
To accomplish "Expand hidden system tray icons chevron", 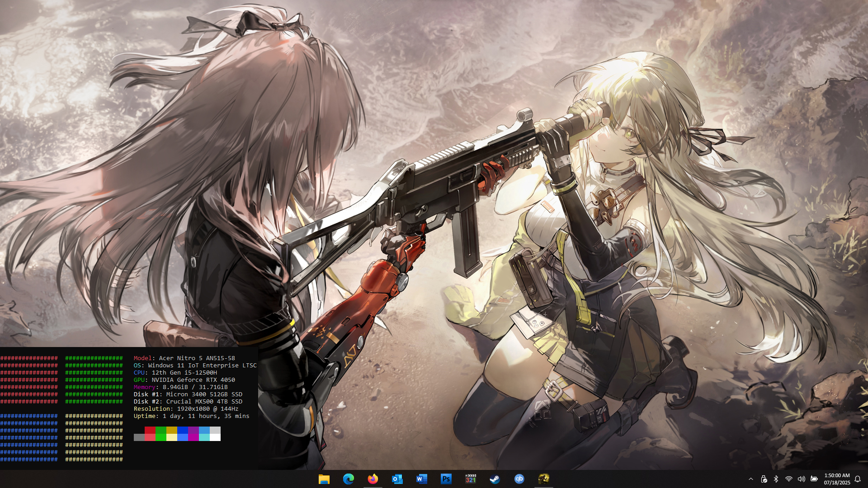I will 751,479.
